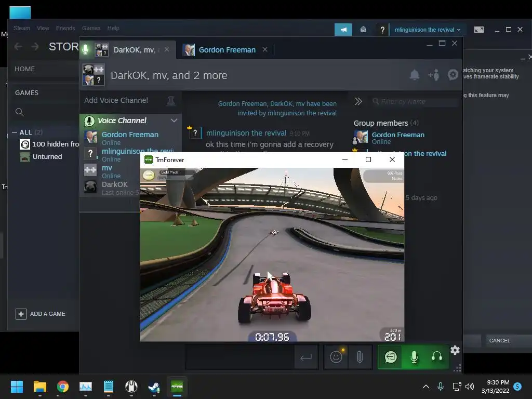The width and height of the screenshot is (532, 399).
Task: Open the Steam inbox envelope icon
Action: tap(363, 30)
